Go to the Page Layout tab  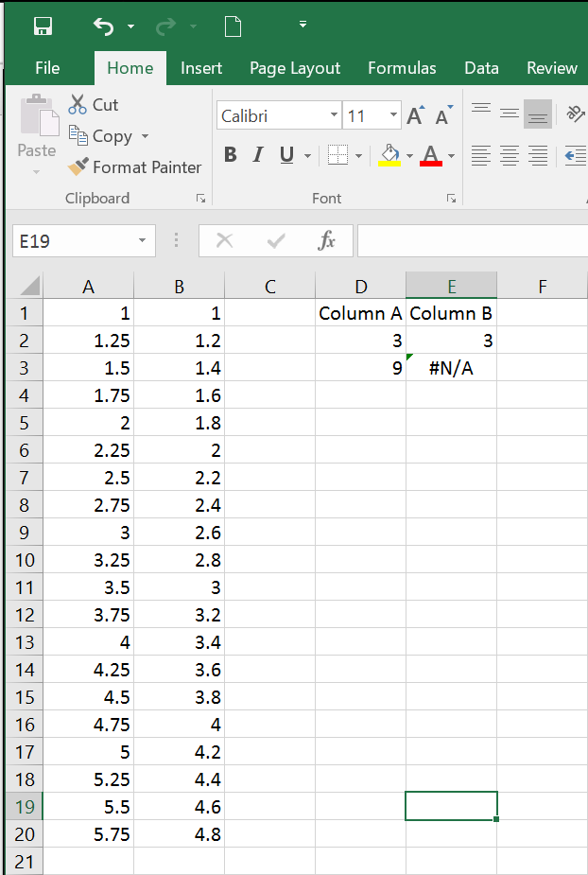point(295,68)
